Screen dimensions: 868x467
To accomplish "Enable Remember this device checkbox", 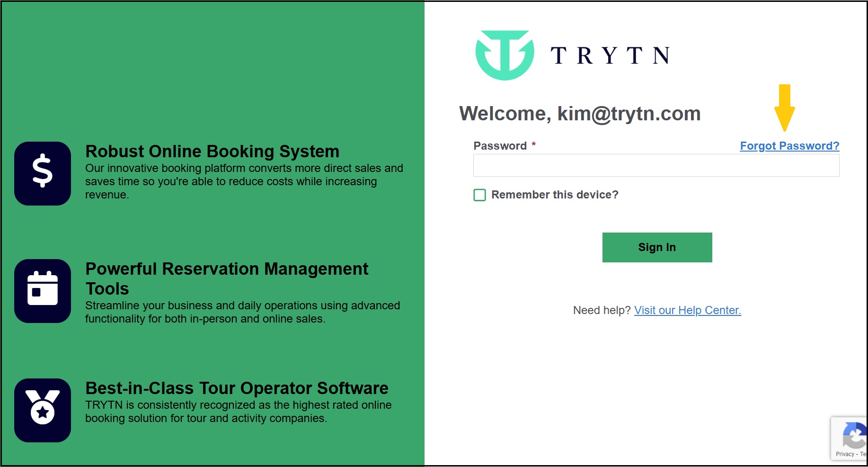I will click(479, 195).
